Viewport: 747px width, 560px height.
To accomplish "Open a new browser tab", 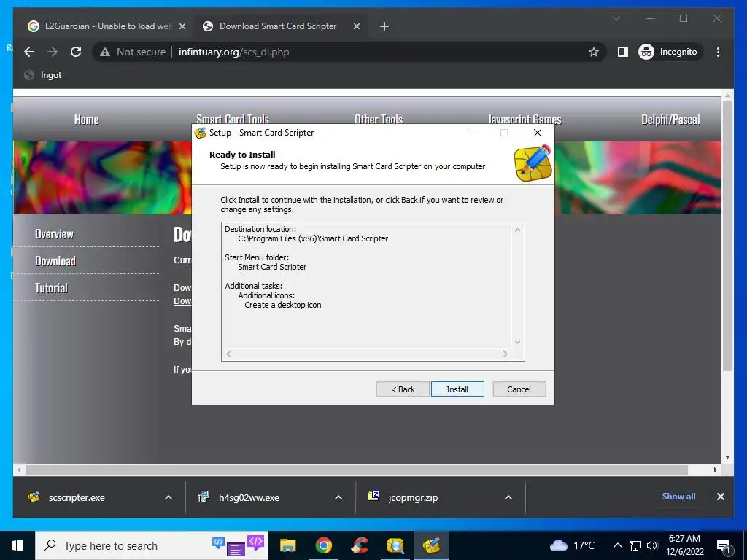I will pos(384,26).
